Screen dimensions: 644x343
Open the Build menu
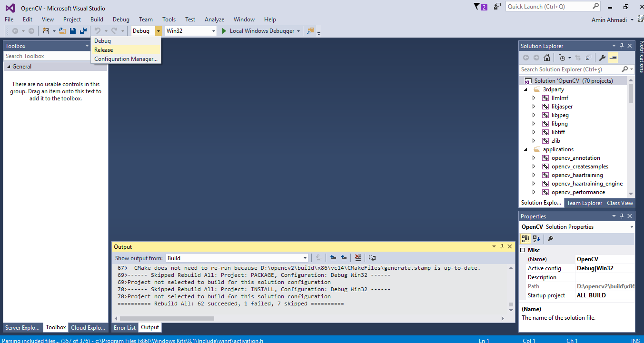click(97, 20)
